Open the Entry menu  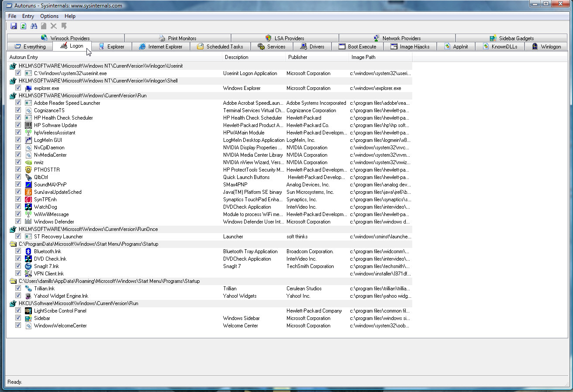[x=28, y=16]
